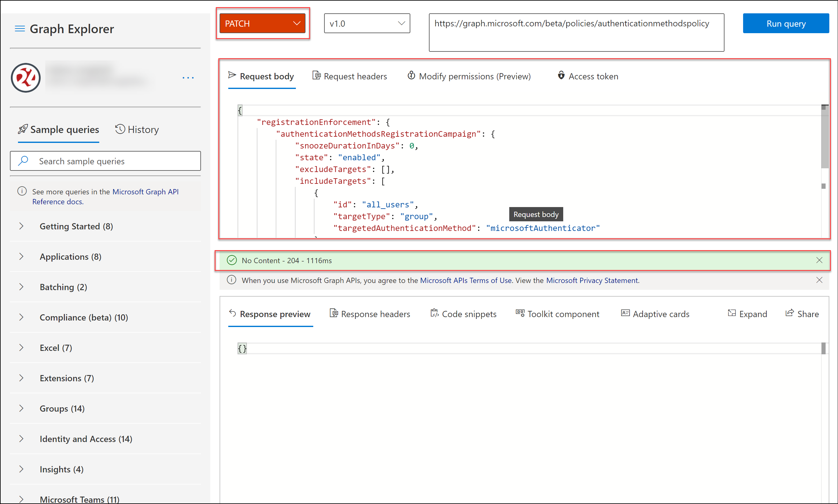Viewport: 838px width, 504px height.
Task: Open the Toolkit component tab
Action: point(558,314)
